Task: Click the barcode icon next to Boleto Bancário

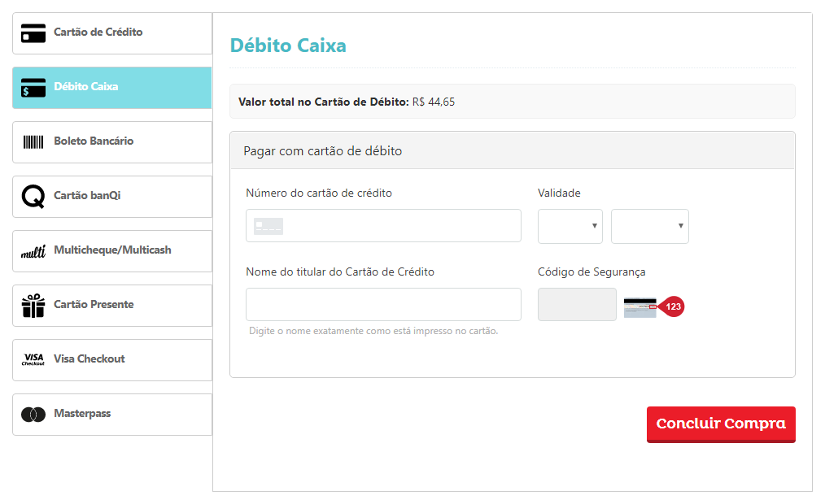Action: coord(33,142)
